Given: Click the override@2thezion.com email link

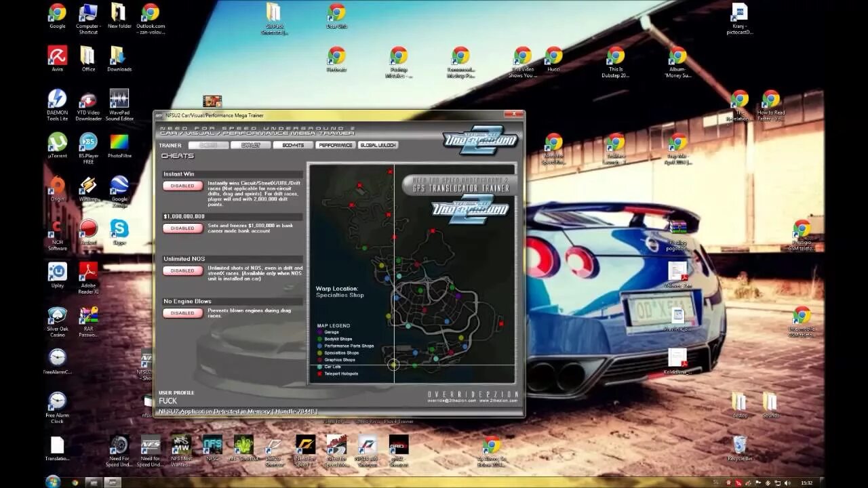Looking at the screenshot, I should pos(451,401).
